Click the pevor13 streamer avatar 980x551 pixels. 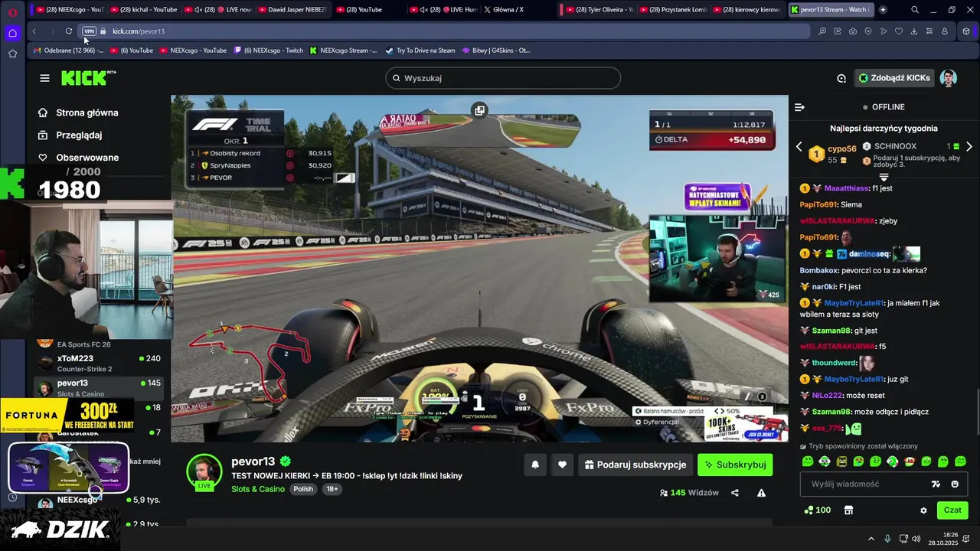point(204,471)
